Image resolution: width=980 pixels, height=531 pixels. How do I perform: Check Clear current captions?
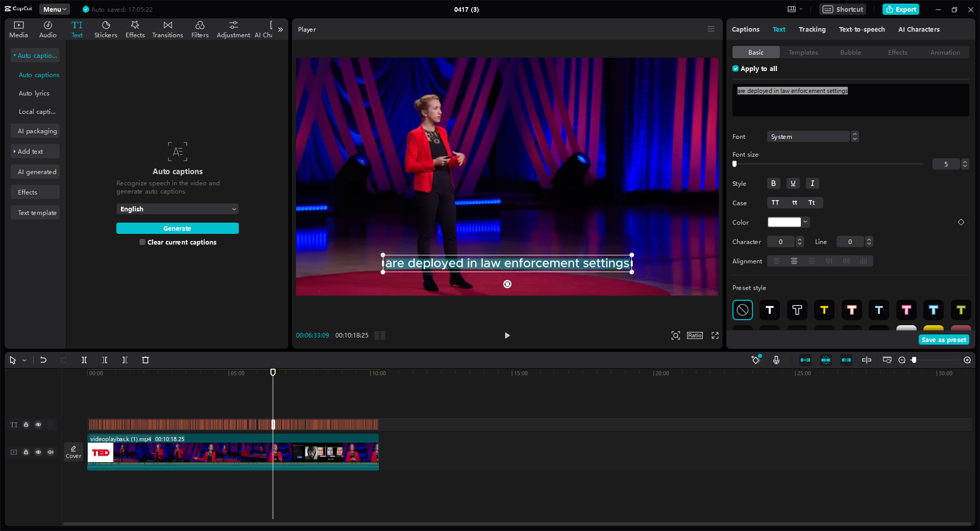(x=142, y=242)
